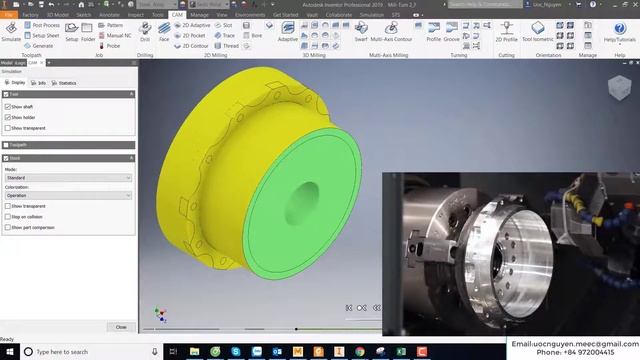Screen dimensions: 640x360
Task: Select the Drill operation
Action: pos(144,32)
